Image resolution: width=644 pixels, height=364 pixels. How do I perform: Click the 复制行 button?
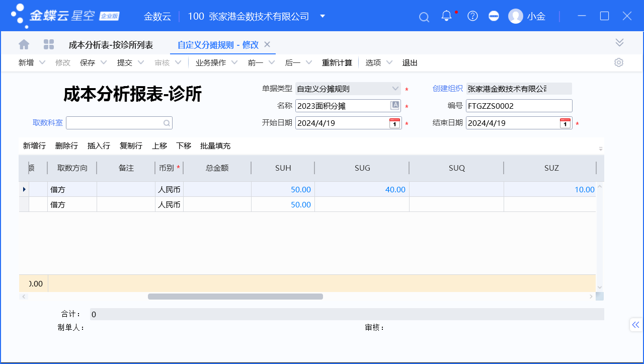pyautogui.click(x=131, y=145)
